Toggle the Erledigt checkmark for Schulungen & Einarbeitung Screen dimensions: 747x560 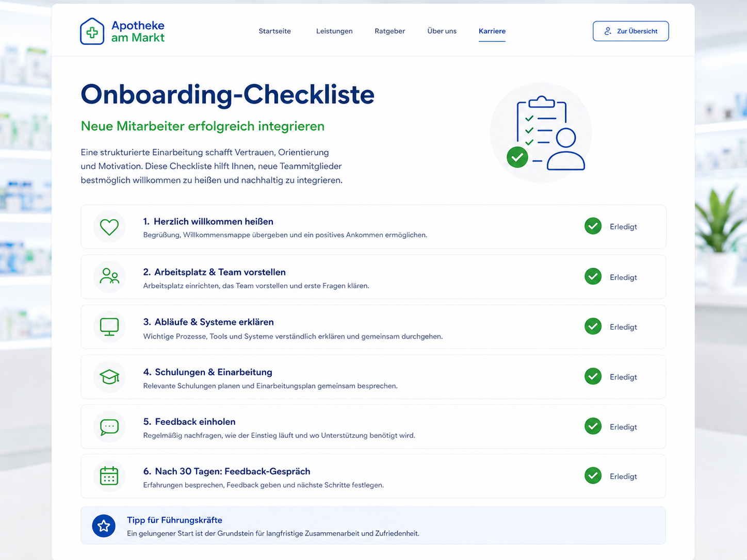point(593,376)
